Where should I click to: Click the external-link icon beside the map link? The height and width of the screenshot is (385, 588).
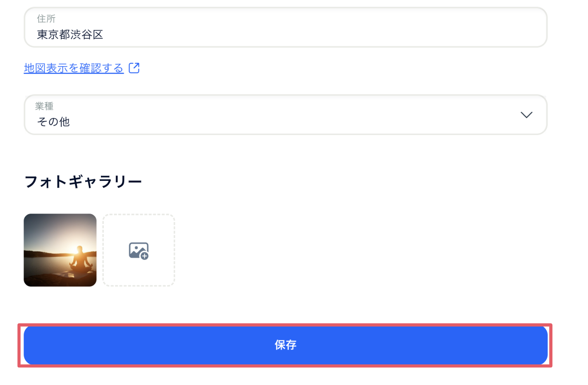[x=134, y=68]
